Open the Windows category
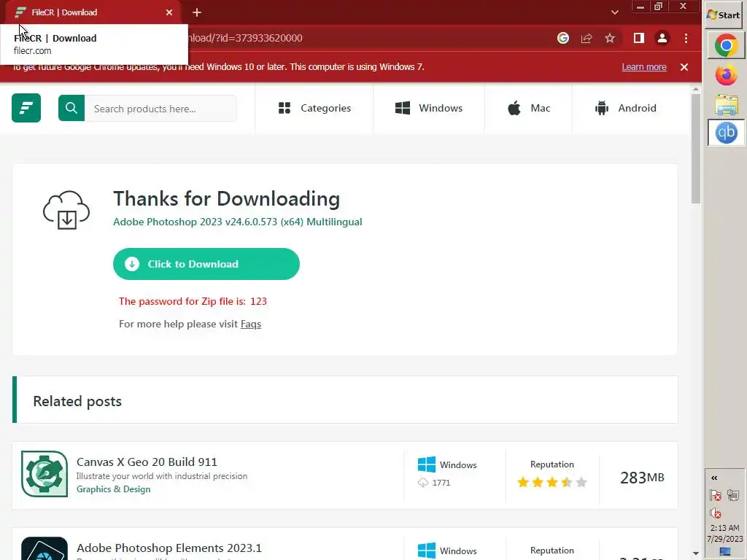Image resolution: width=747 pixels, height=560 pixels. coord(429,108)
